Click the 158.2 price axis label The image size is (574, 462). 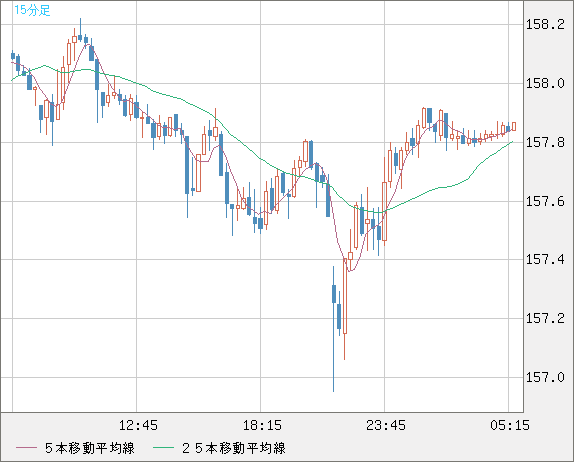pyautogui.click(x=545, y=25)
